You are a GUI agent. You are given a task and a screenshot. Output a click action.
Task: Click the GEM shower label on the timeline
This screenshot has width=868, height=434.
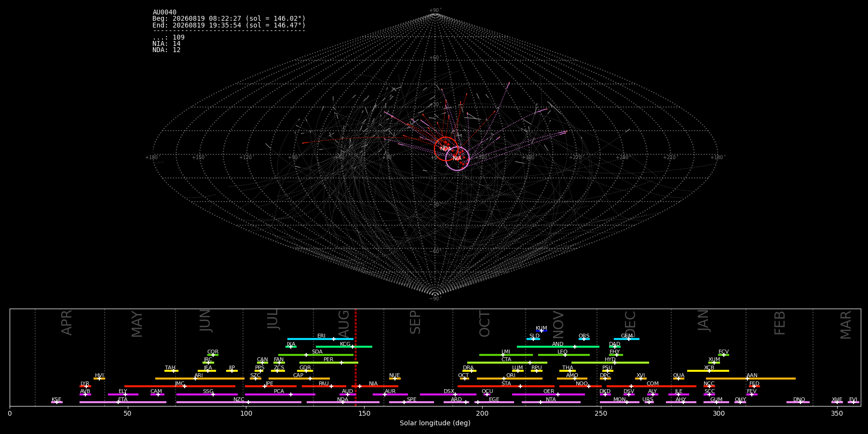627,336
